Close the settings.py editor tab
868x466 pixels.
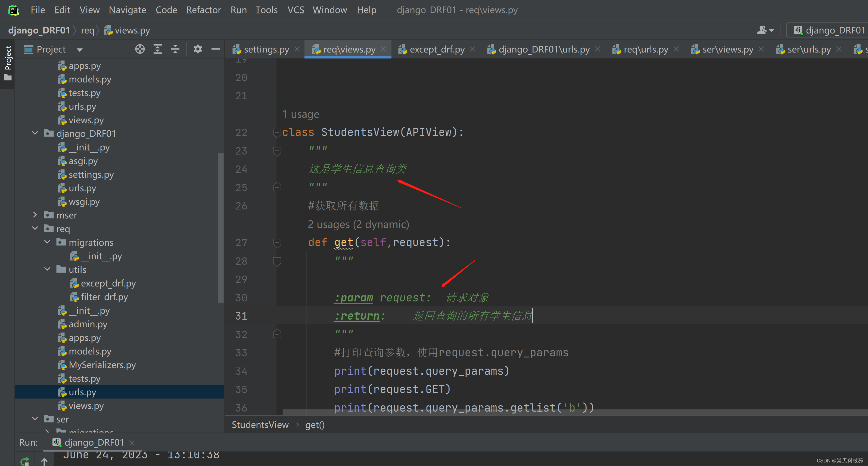297,49
